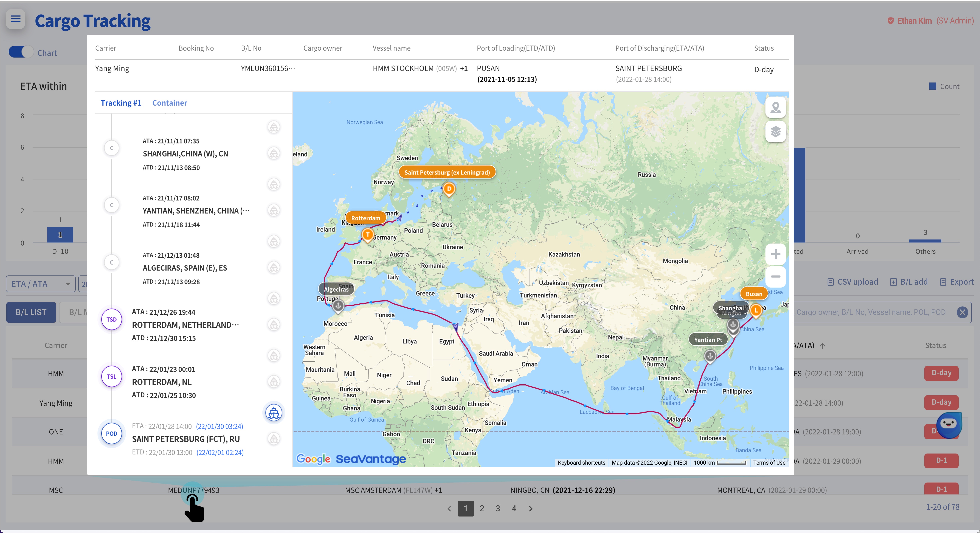Viewport: 980px width, 533px height.
Task: Click the highlighted blue vessel icon
Action: tap(274, 413)
